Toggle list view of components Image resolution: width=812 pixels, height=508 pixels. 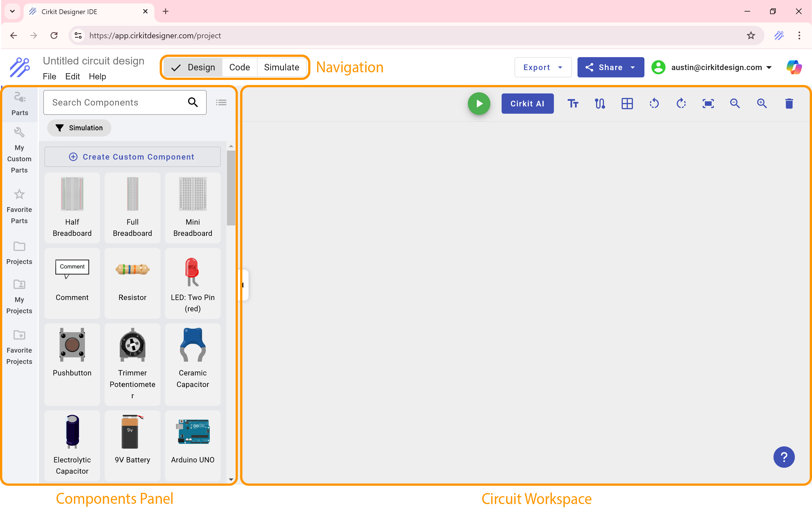tap(221, 102)
